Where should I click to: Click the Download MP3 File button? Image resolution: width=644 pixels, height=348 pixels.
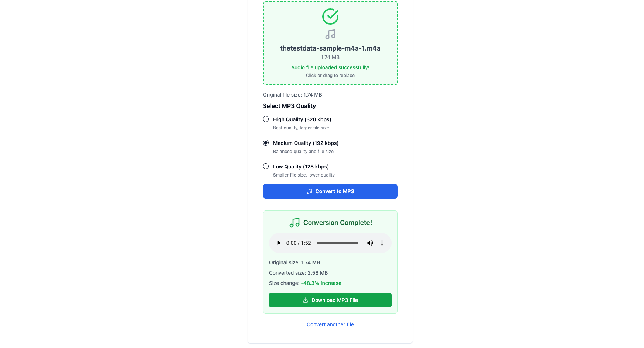point(330,300)
